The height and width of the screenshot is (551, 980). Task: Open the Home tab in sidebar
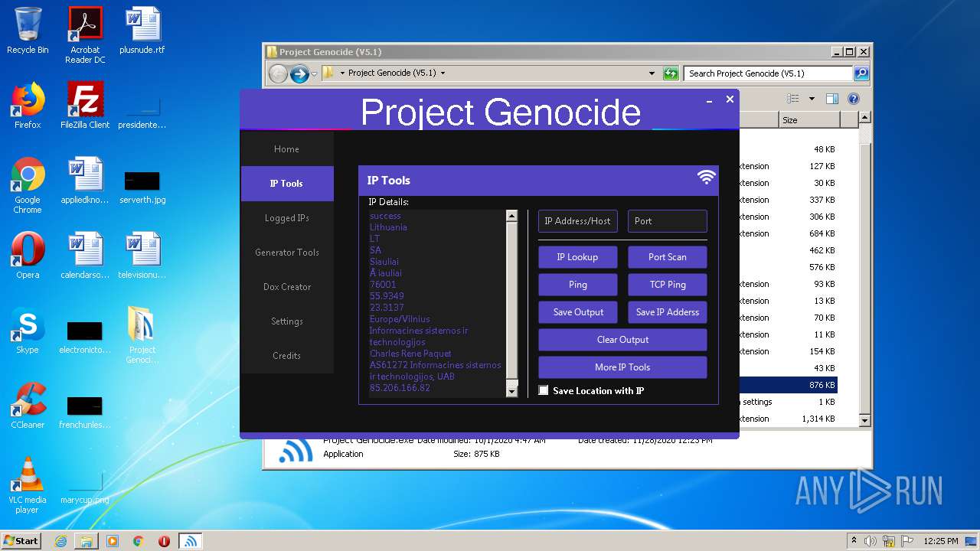click(x=287, y=149)
